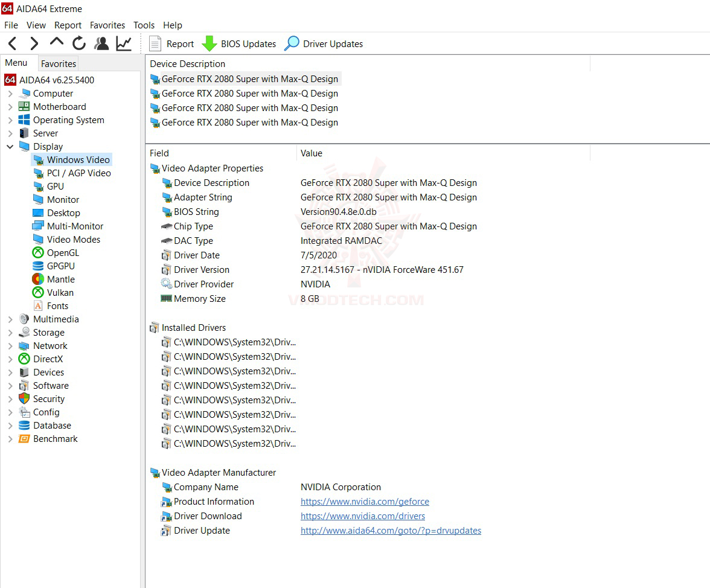Screen dimensions: 710x588
Task: Select the GPGPU icon in Display
Action: coord(38,266)
